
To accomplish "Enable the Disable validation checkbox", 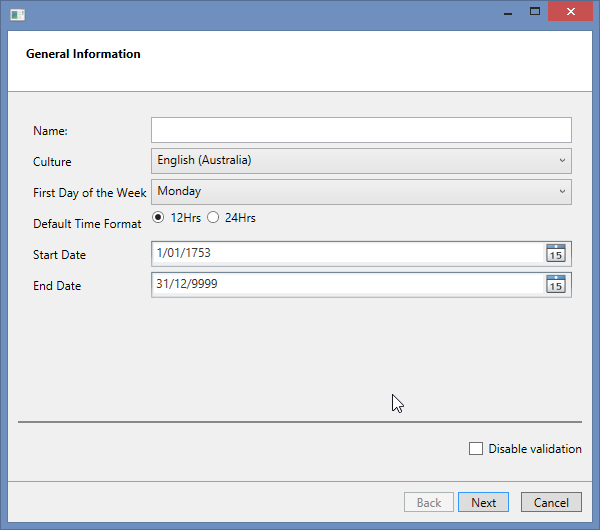I will [476, 449].
